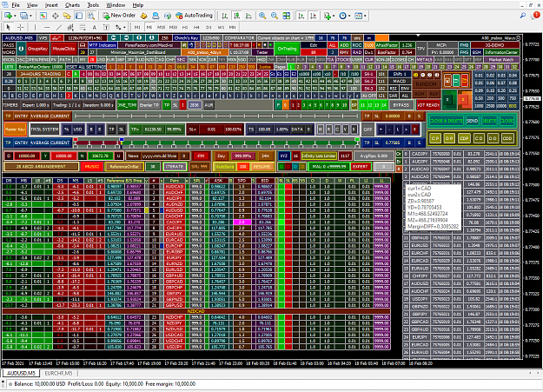Switch timeframe to M1
This screenshot has height=392, width=543.
[137, 27]
